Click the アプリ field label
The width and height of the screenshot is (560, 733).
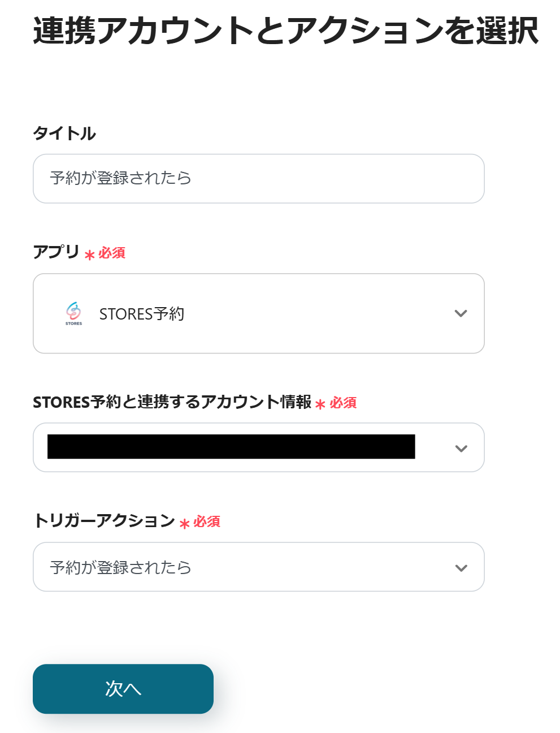click(56, 252)
